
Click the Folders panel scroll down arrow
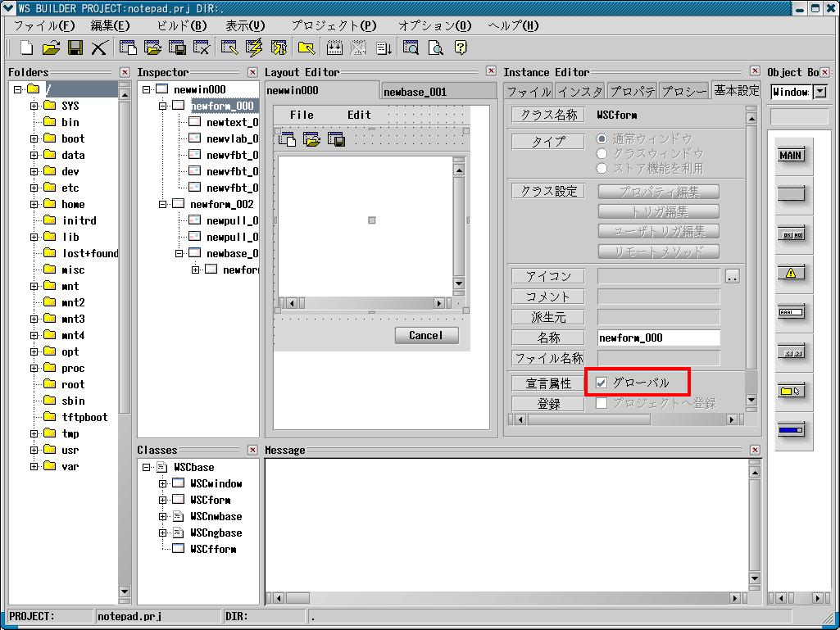tap(125, 592)
